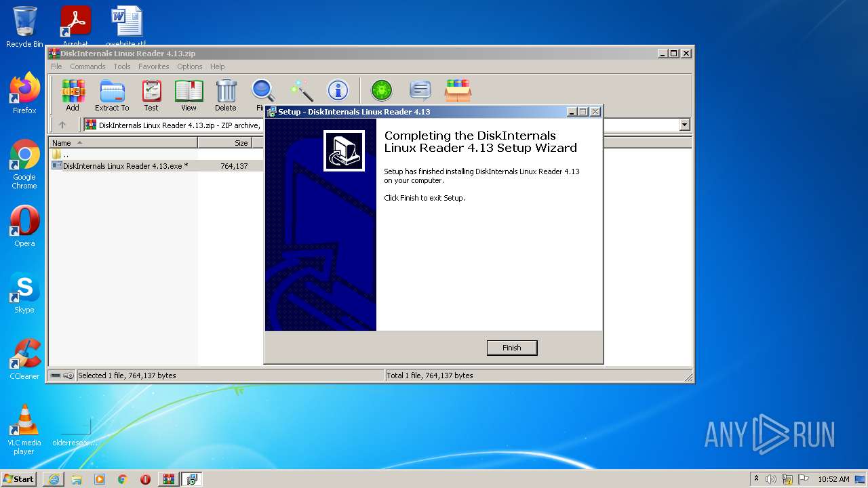
Task: Click the Wizard wand icon
Action: (301, 90)
